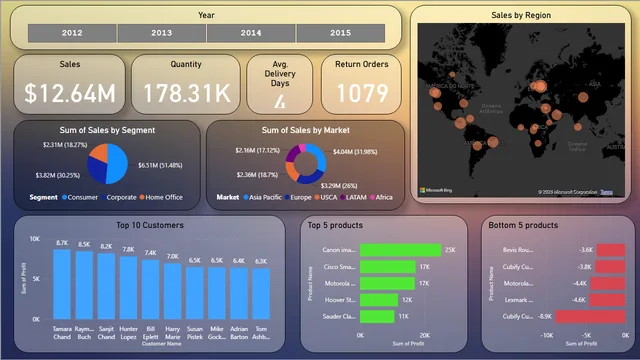Click the $2.16M (17.12%) data label

(258, 151)
